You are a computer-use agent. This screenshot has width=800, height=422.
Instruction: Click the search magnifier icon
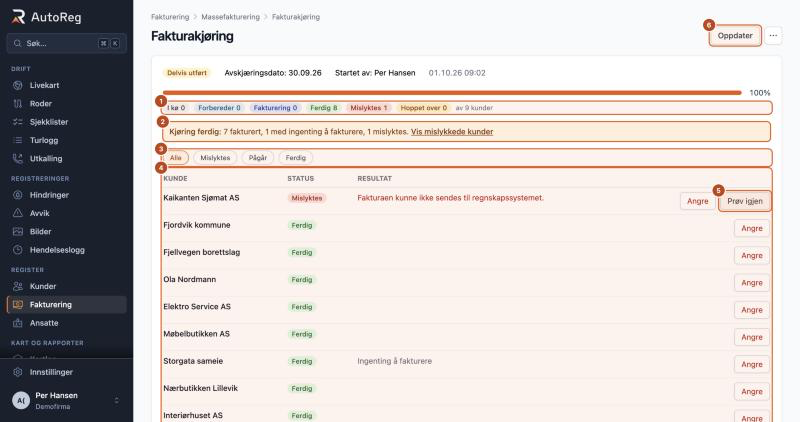[x=17, y=43]
